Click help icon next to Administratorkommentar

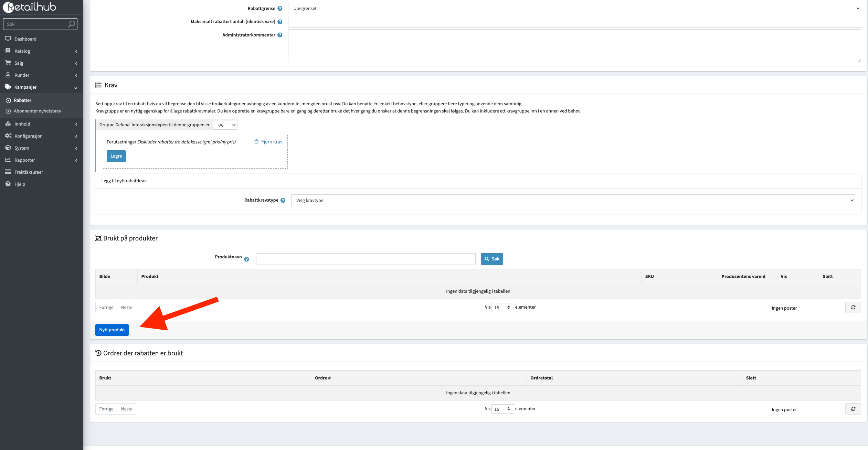pyautogui.click(x=280, y=35)
